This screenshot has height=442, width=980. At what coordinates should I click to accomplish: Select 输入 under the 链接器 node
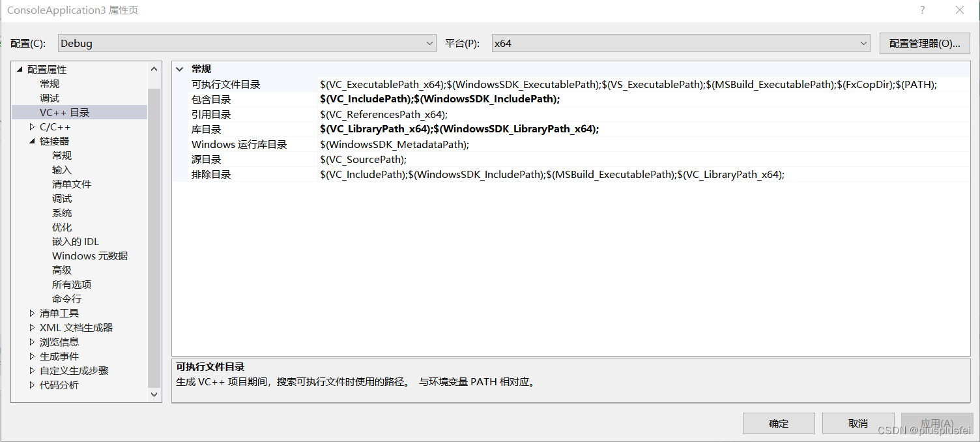point(62,169)
